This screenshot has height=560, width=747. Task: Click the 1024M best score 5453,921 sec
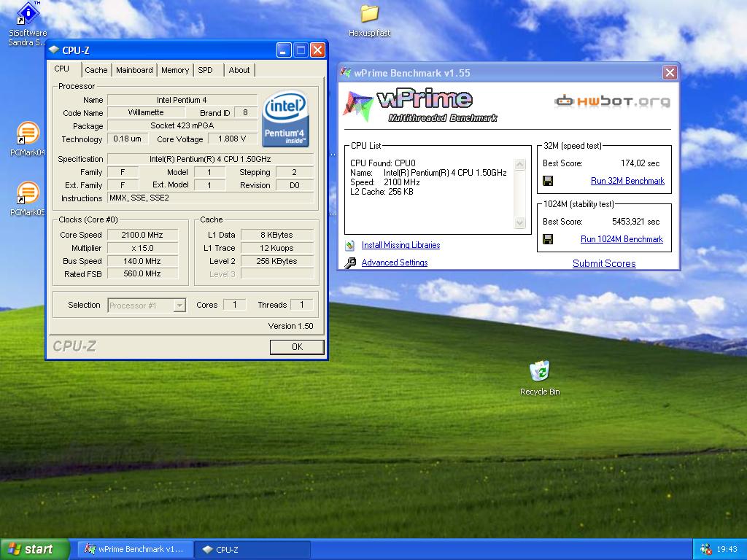pos(635,222)
